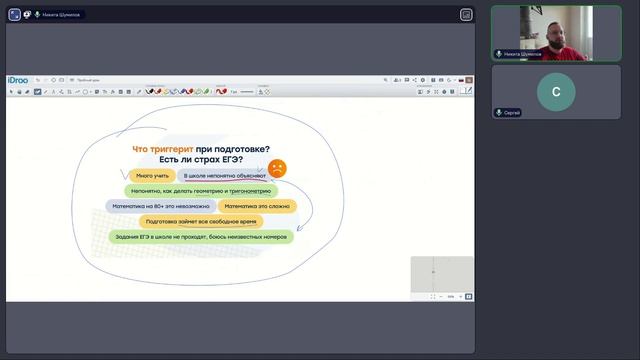Open the board participants icon
This screenshot has width=640, height=360.
pyautogui.click(x=397, y=80)
